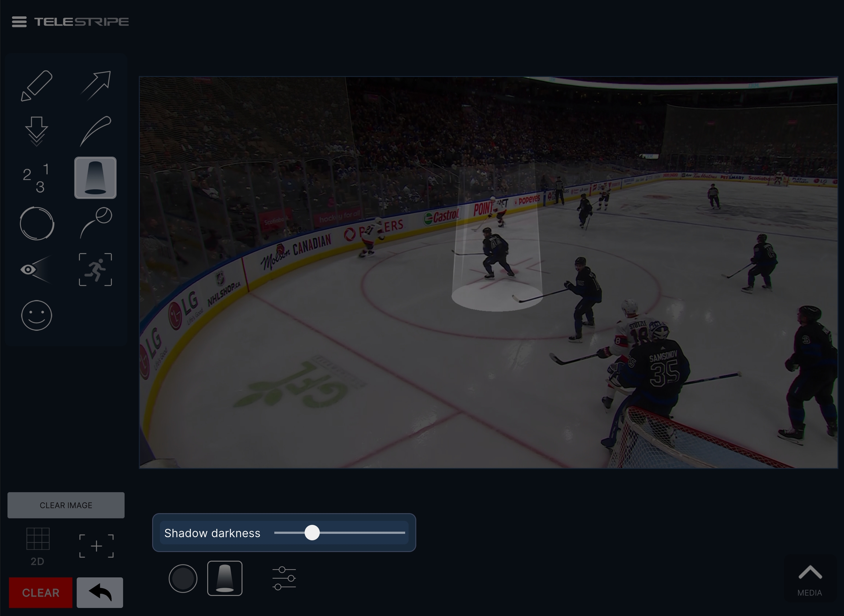Select the curved swoosh line tool
This screenshot has width=844, height=616.
click(x=96, y=131)
